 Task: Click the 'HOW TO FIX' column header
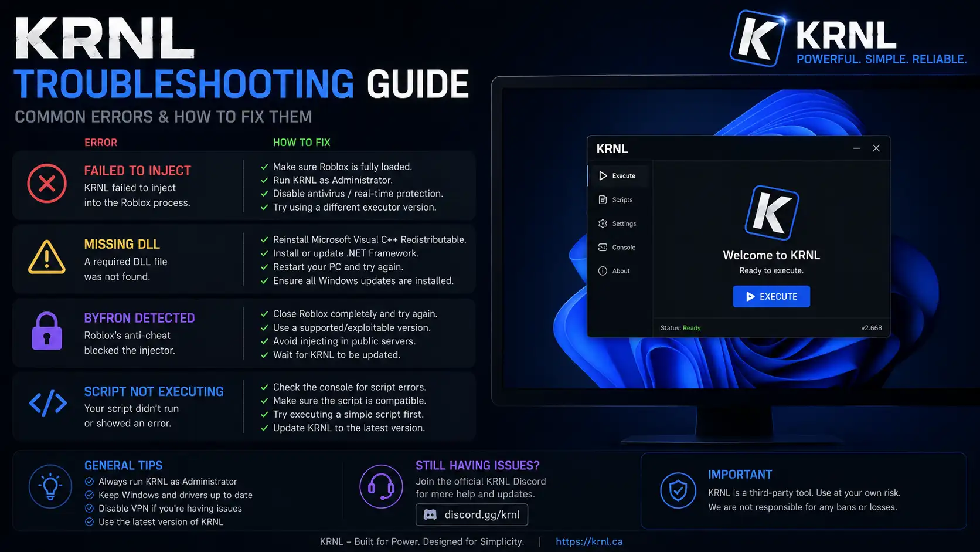click(x=302, y=143)
